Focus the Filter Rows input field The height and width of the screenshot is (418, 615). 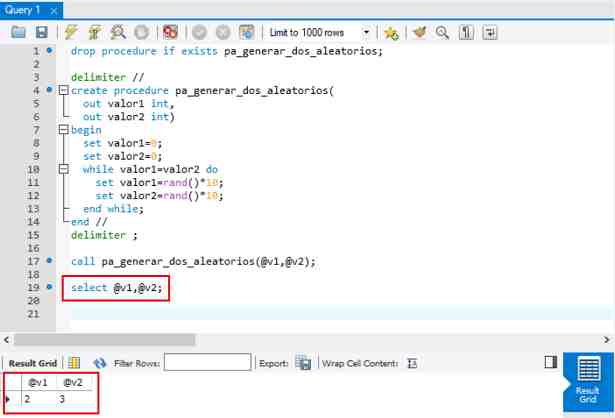(207, 362)
